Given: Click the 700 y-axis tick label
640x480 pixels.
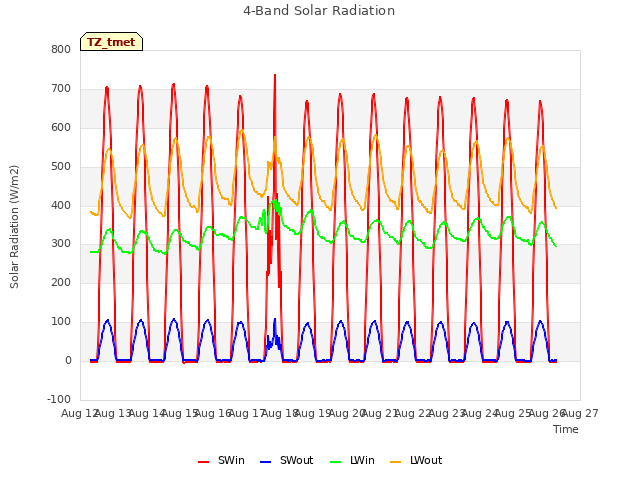Looking at the screenshot, I should pyautogui.click(x=61, y=89).
